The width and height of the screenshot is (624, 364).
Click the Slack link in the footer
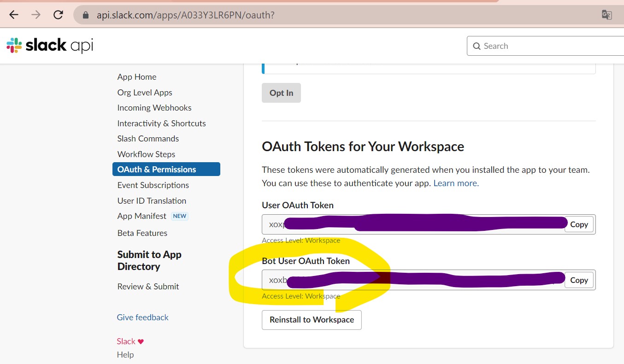point(126,341)
